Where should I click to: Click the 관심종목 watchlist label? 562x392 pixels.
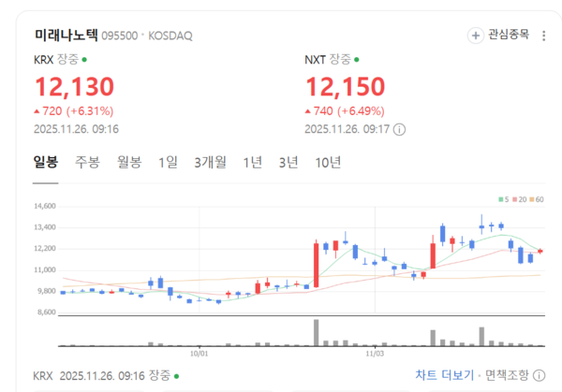509,35
